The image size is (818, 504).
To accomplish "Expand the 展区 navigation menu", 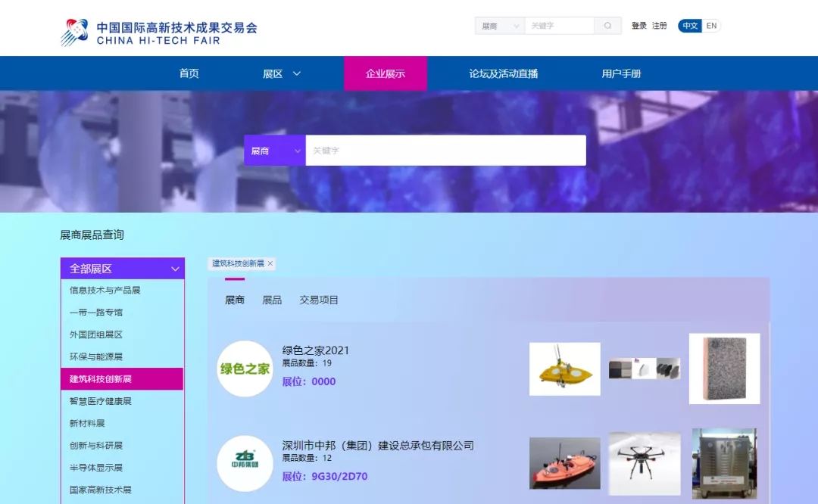I will (282, 73).
